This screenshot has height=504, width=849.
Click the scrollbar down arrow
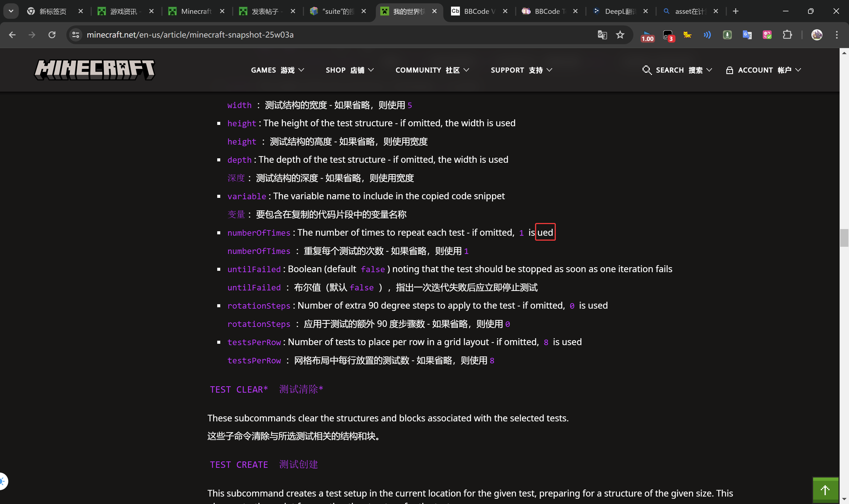click(844, 500)
